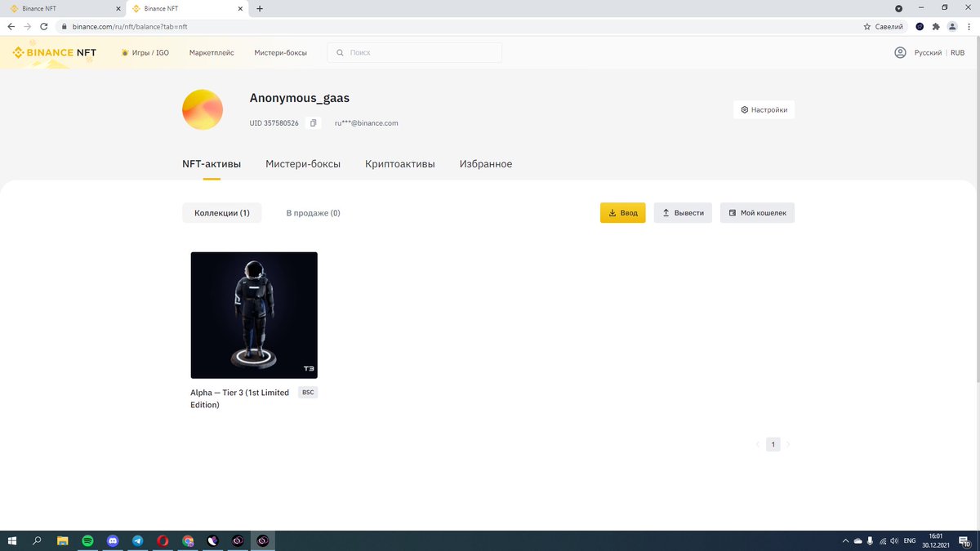Image resolution: width=980 pixels, height=551 pixels.
Task: Open Telegram from the taskbar
Action: coord(137,540)
